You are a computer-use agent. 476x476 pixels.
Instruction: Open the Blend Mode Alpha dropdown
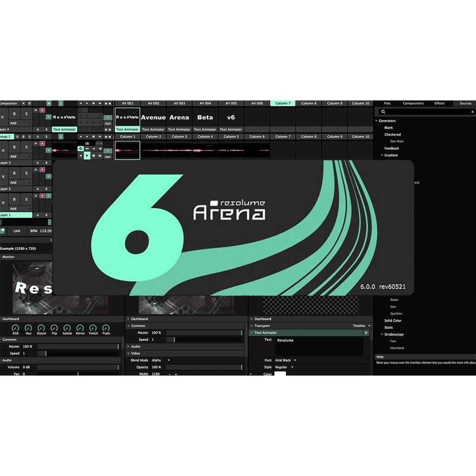161,360
